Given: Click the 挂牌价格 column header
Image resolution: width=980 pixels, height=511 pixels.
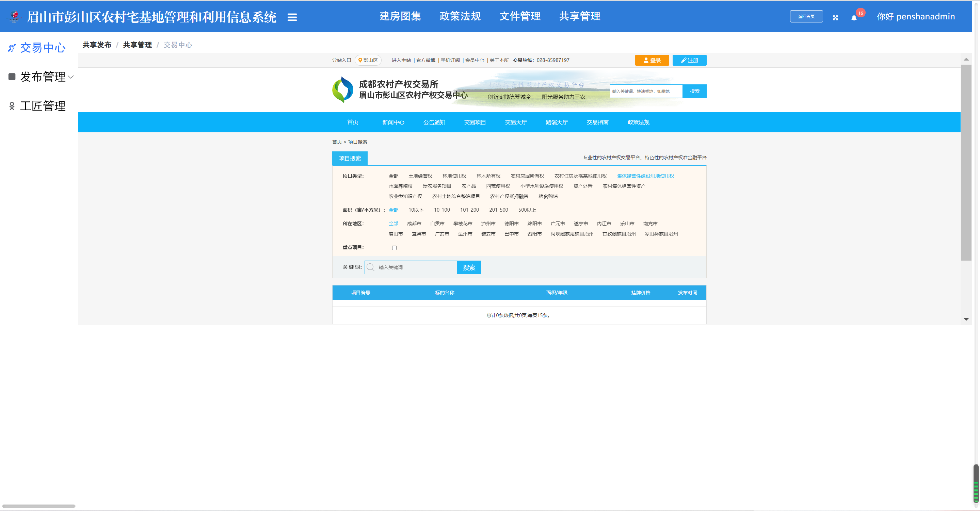Looking at the screenshot, I should tap(641, 293).
